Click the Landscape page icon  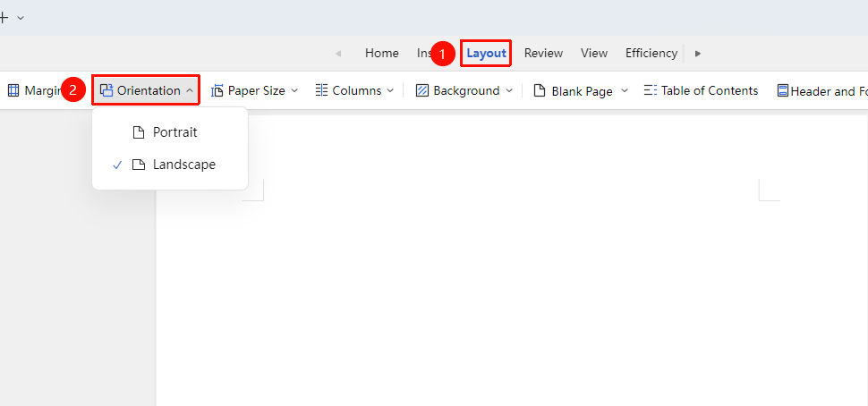click(139, 165)
